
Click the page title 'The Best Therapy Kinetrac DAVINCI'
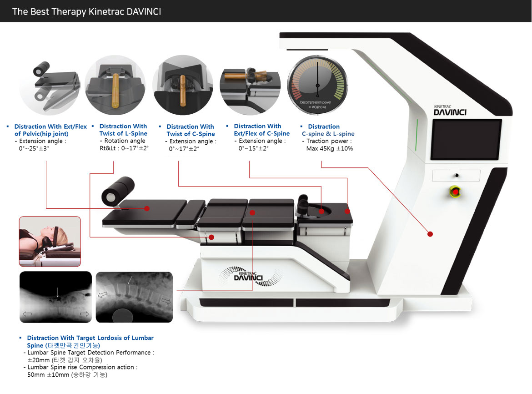click(x=86, y=11)
